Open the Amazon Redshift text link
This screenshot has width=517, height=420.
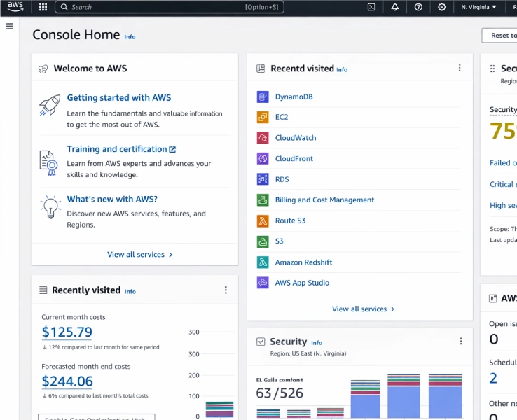(303, 262)
